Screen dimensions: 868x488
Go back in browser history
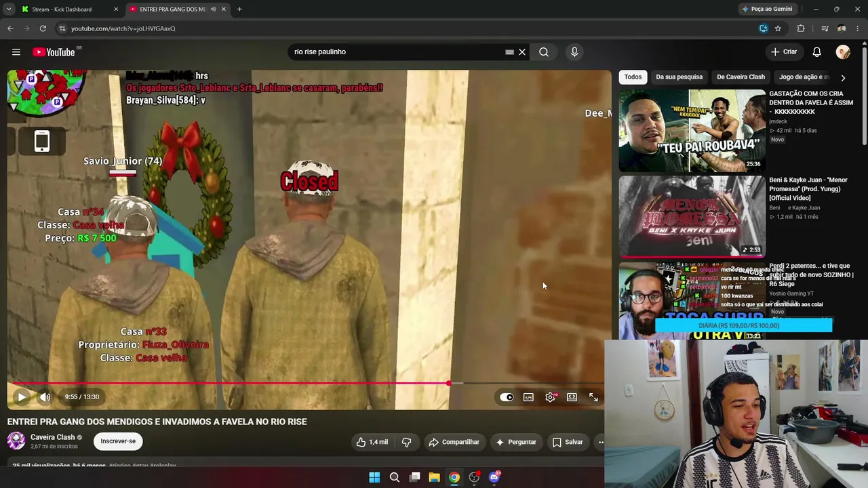tap(10, 28)
